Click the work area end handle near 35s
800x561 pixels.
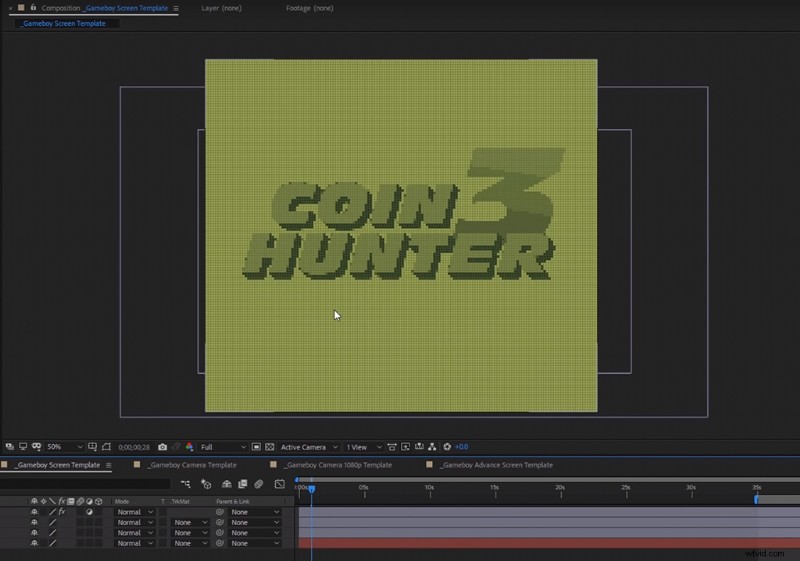pos(756,499)
